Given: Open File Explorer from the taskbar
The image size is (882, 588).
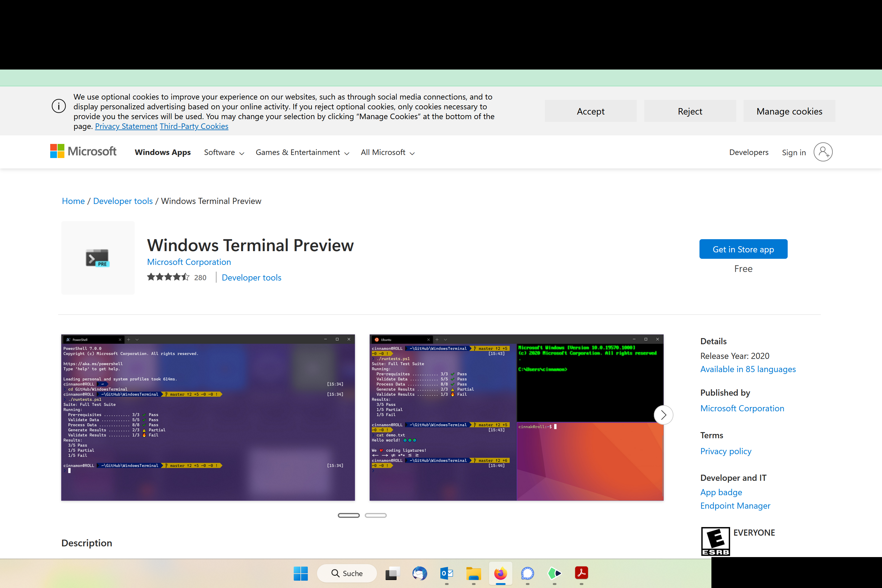Looking at the screenshot, I should coord(474,573).
